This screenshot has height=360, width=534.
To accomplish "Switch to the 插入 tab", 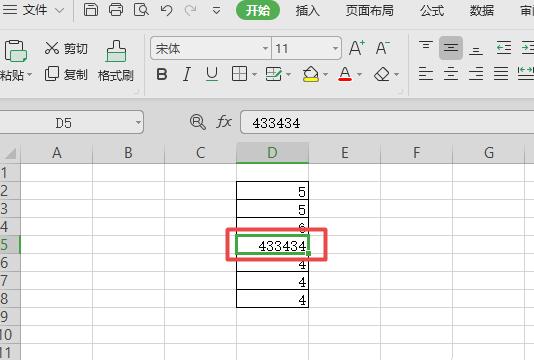I will click(x=308, y=11).
